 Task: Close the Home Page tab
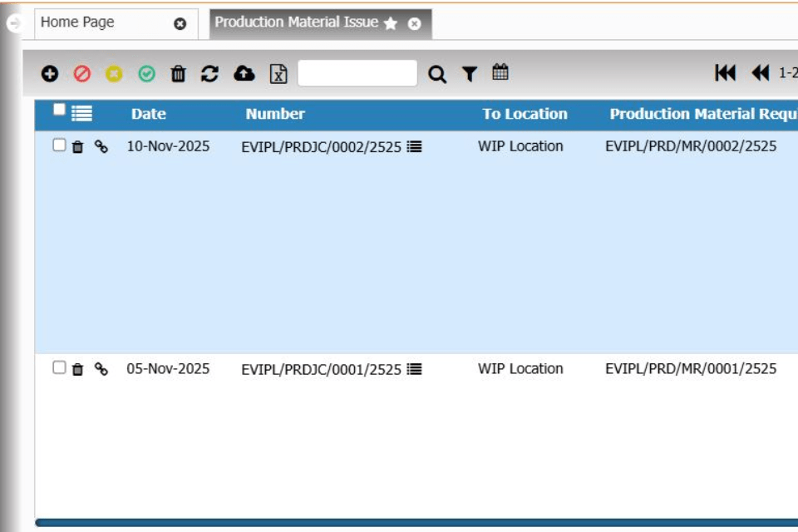pos(180,24)
